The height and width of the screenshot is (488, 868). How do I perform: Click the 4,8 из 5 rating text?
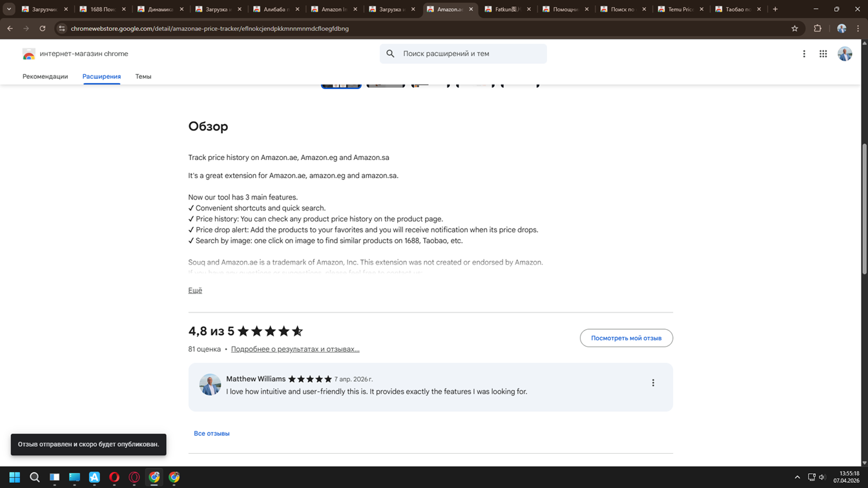coord(211,331)
